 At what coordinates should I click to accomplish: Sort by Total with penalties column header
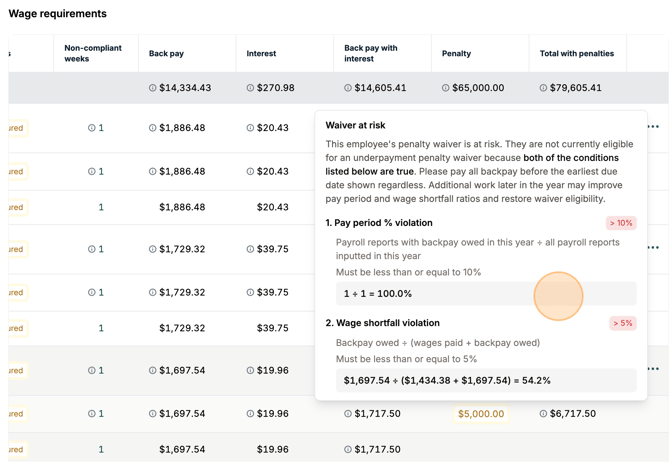pos(576,53)
